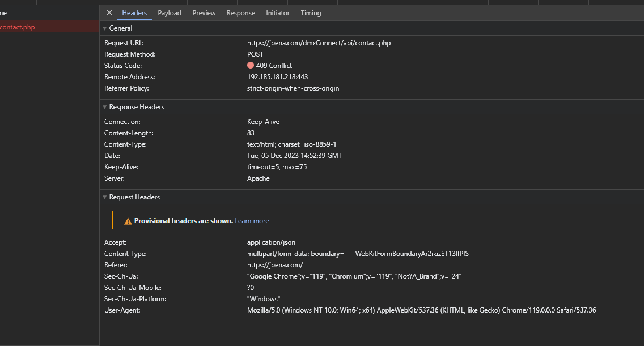Click the Request URL value
Viewport: 644px width, 346px height.
(x=319, y=43)
